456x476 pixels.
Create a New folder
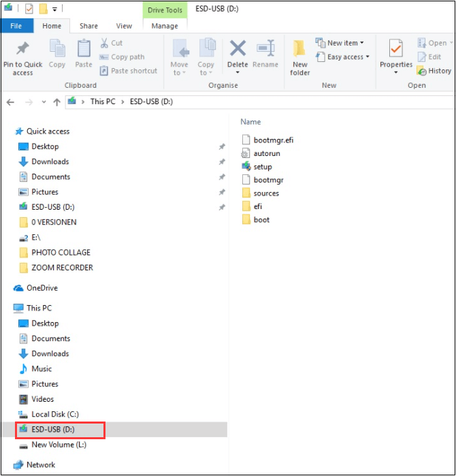[x=299, y=58]
